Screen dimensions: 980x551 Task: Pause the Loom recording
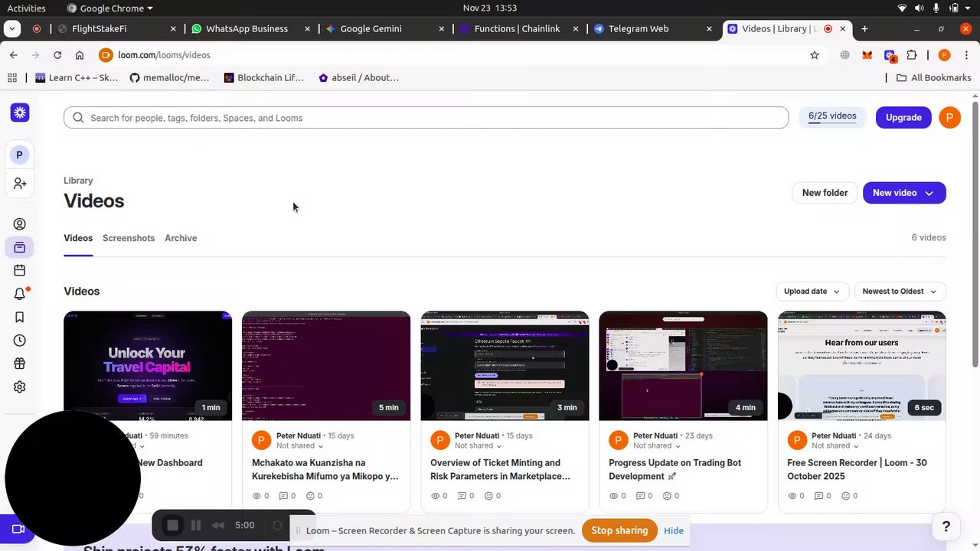point(196,525)
